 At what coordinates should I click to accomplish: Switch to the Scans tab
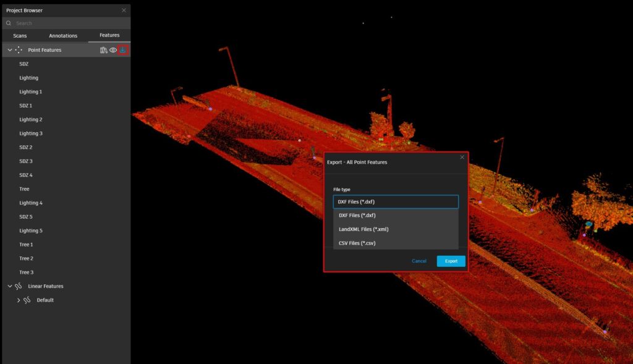tap(20, 36)
